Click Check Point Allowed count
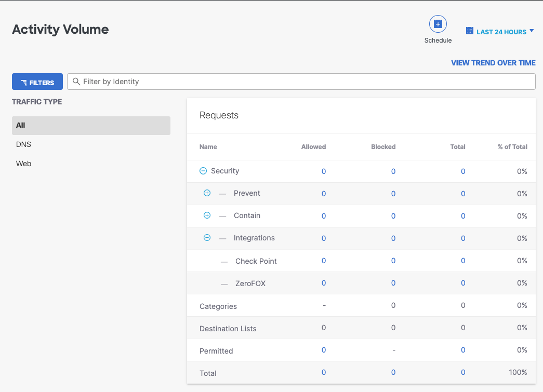The image size is (543, 392). pyautogui.click(x=323, y=261)
